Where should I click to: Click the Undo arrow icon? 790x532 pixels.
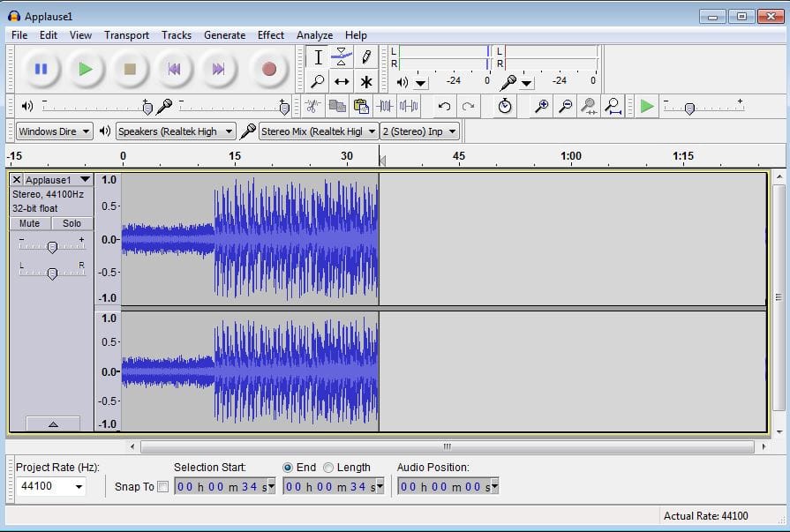444,106
